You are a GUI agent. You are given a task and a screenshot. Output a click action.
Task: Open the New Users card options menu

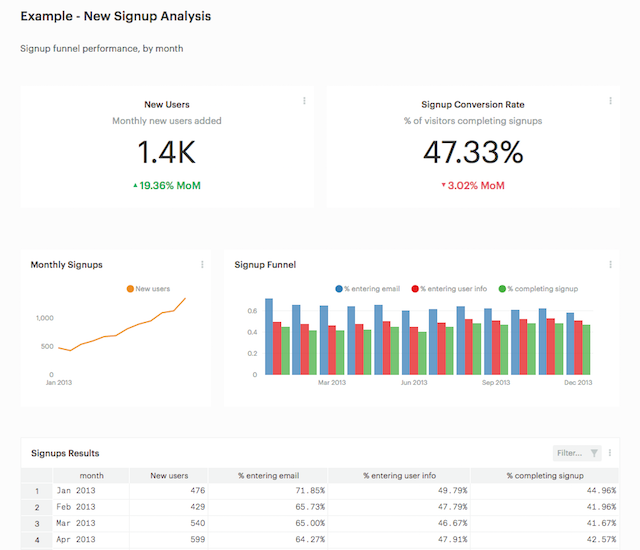(x=304, y=101)
